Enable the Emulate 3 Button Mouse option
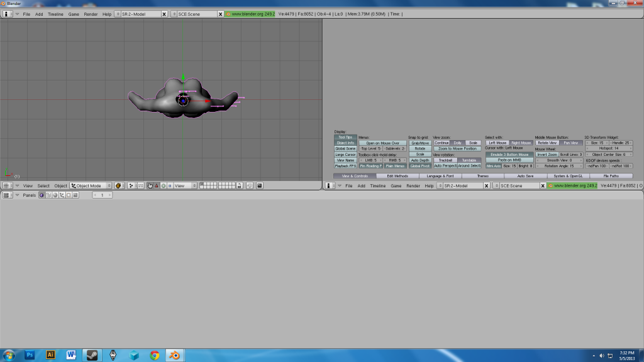The image size is (644, 362). pyautogui.click(x=509, y=155)
